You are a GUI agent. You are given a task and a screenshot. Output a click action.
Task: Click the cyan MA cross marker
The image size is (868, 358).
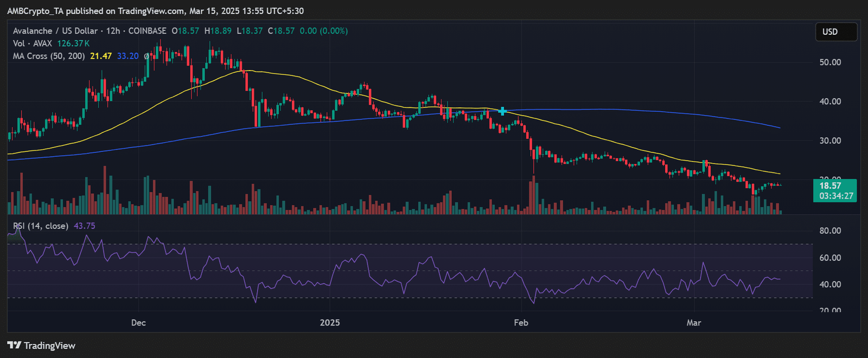pos(502,111)
